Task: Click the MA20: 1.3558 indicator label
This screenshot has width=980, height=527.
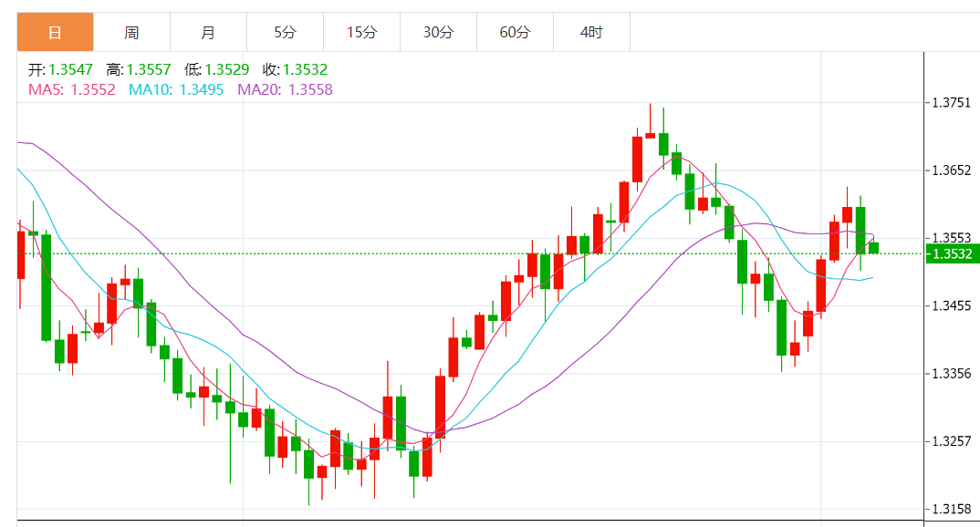Action: [x=285, y=90]
